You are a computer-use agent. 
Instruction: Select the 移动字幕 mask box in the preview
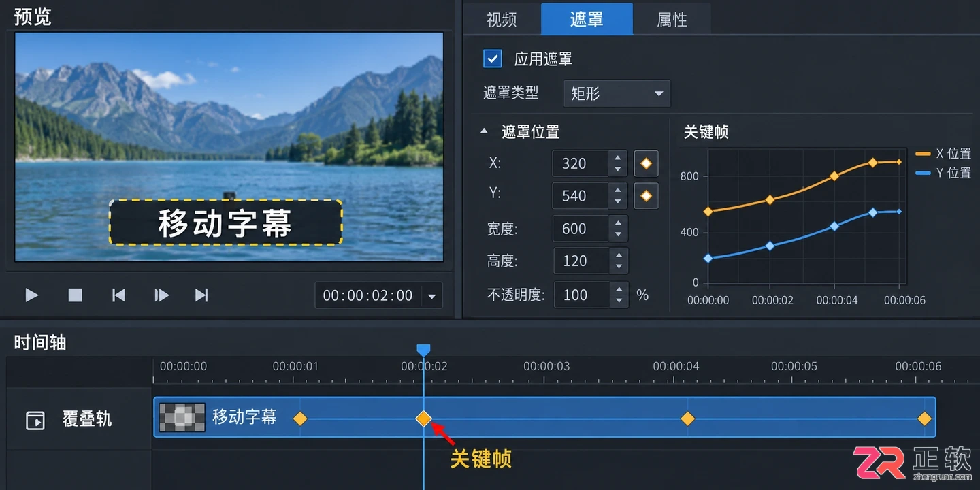[x=225, y=223]
